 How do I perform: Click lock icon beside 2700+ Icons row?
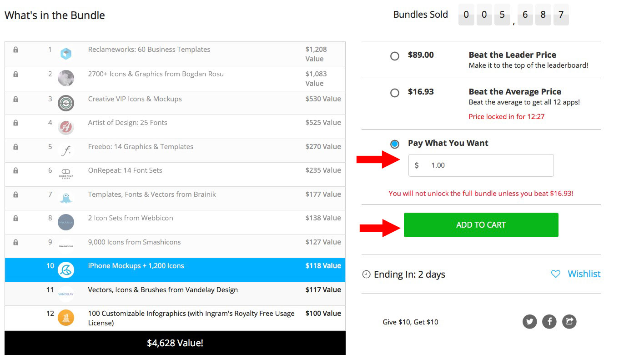click(x=16, y=74)
